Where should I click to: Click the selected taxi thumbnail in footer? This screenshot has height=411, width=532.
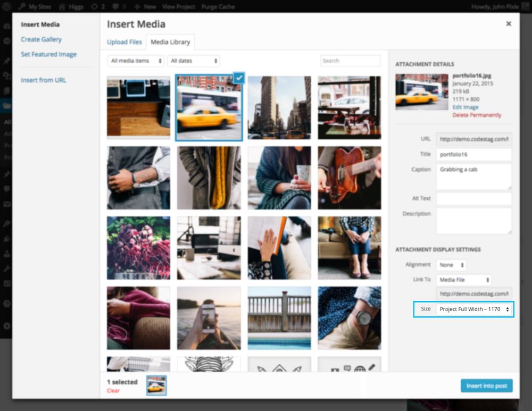click(x=156, y=385)
